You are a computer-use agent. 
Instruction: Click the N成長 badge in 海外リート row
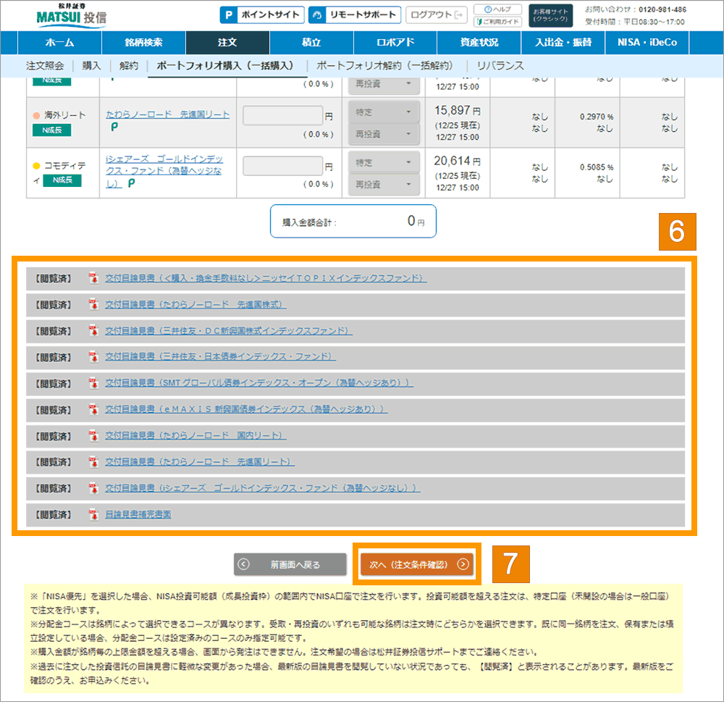[x=52, y=130]
